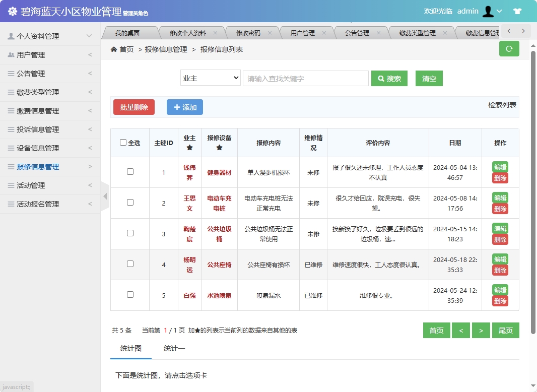The height and width of the screenshot is (392, 537).
Task: Open the admin avatar icon in the header
Action: (x=488, y=11)
